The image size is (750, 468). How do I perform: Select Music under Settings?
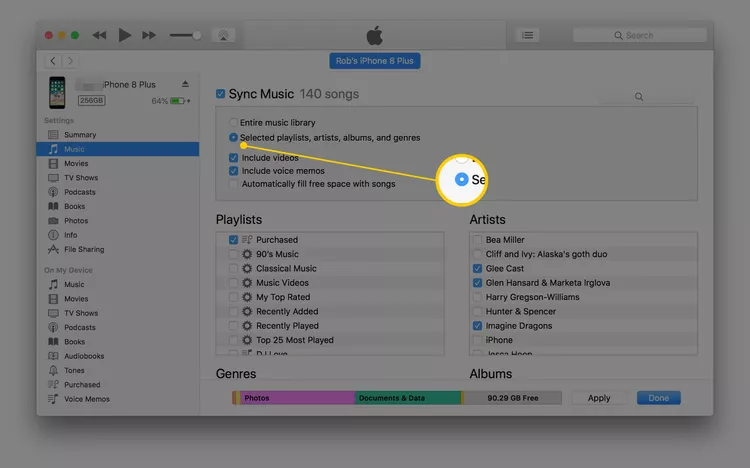point(118,149)
